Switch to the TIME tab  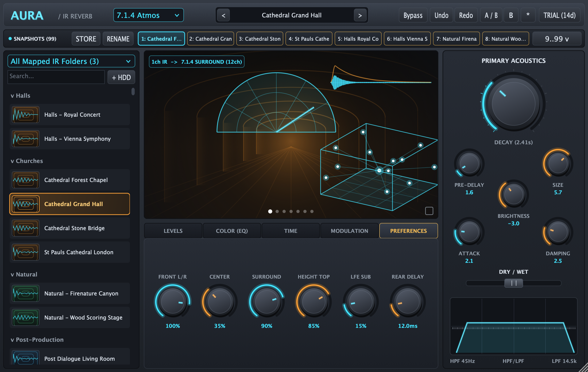coord(291,231)
